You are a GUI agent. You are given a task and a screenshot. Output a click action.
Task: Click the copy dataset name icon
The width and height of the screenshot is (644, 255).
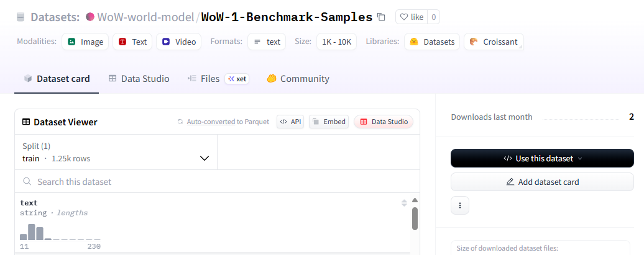[x=382, y=17]
